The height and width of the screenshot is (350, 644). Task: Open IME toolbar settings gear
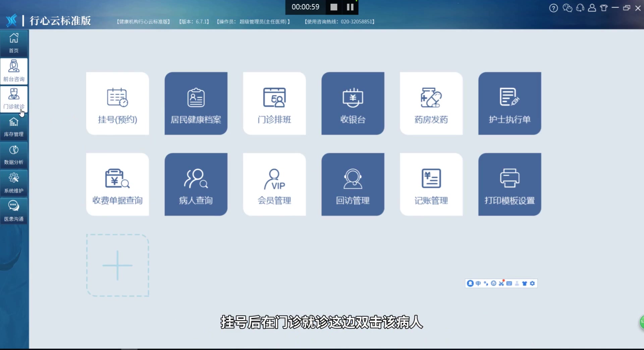(532, 283)
